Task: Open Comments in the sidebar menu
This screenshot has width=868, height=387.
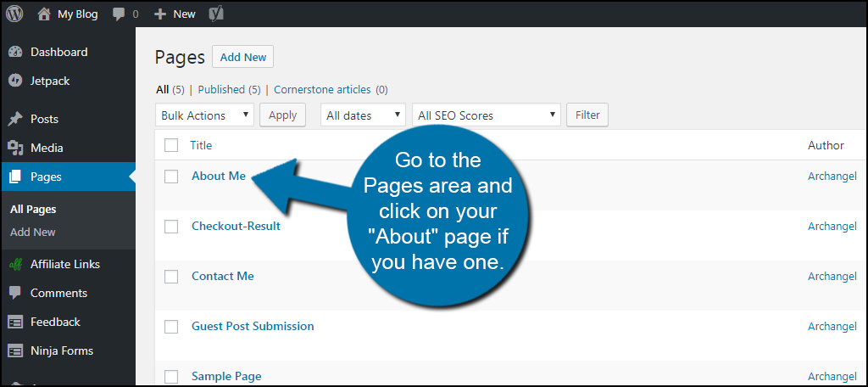Action: [x=58, y=294]
